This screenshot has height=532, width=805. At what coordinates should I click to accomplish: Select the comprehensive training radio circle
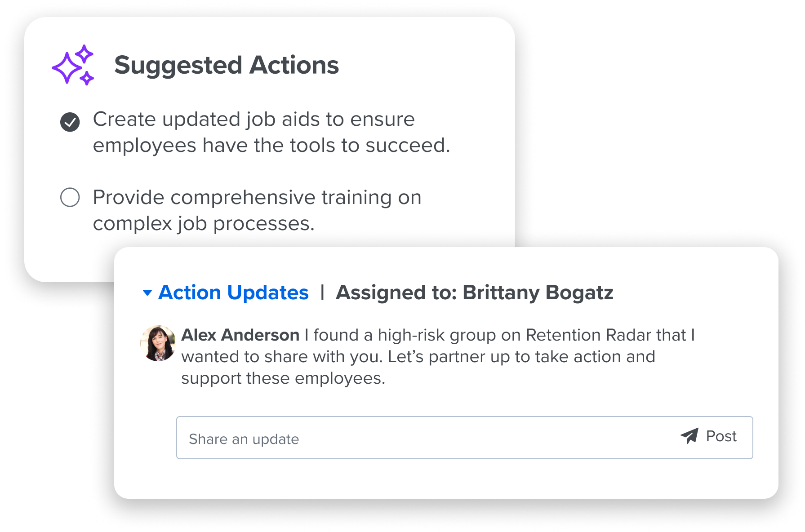(x=70, y=197)
